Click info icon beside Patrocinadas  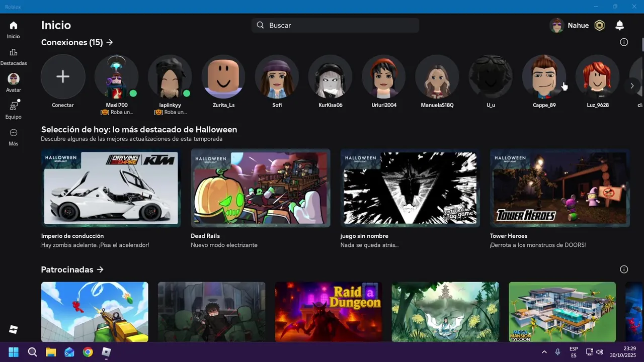(624, 269)
